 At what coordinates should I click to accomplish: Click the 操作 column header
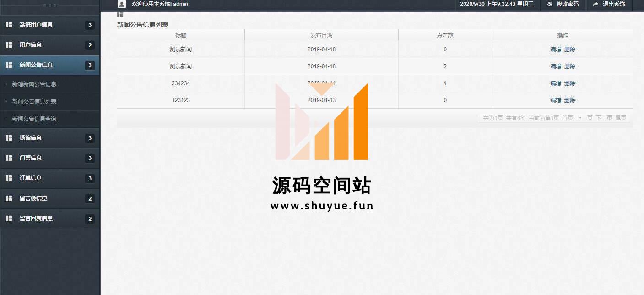[x=563, y=35]
